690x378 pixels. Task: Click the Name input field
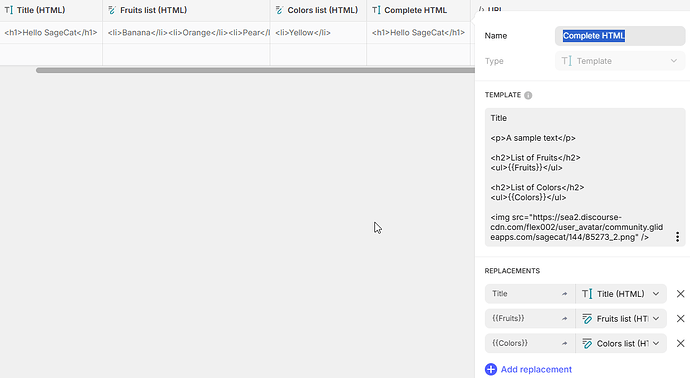tap(620, 36)
